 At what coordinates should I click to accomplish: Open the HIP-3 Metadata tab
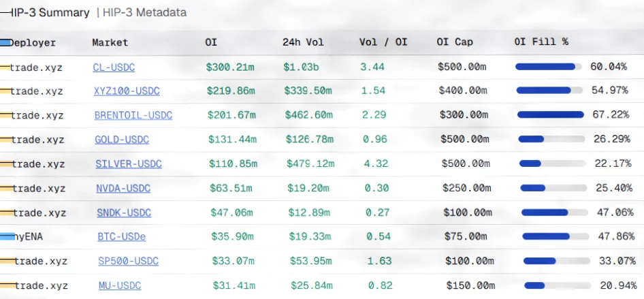[144, 13]
